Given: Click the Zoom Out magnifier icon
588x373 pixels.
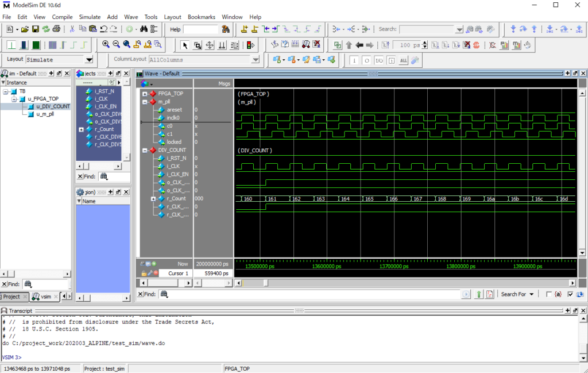Looking at the screenshot, I should [x=116, y=45].
